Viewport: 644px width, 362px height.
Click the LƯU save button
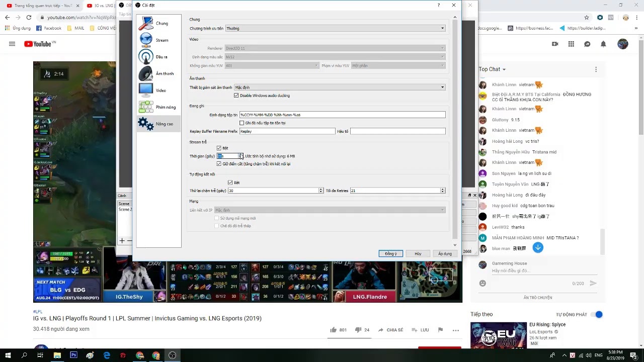(420, 330)
